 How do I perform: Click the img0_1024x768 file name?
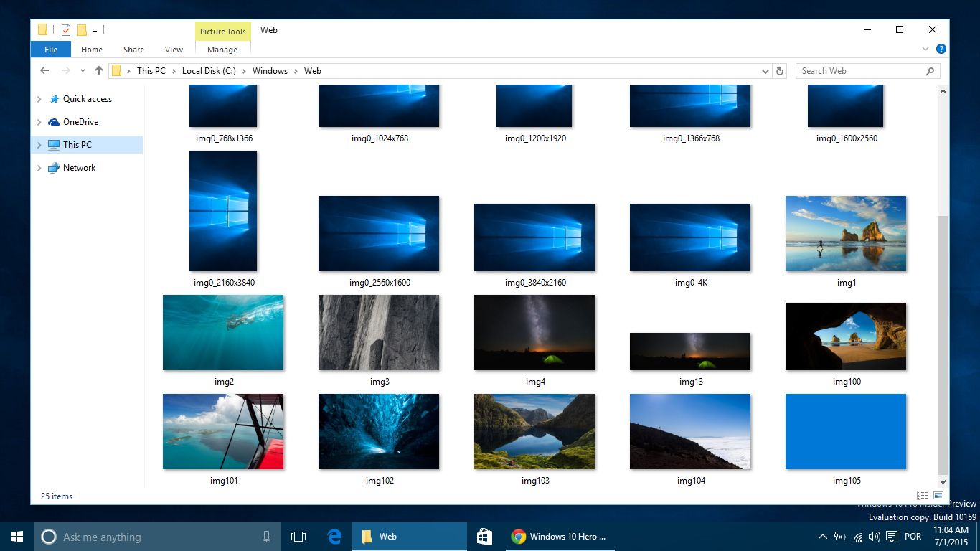[x=380, y=138]
